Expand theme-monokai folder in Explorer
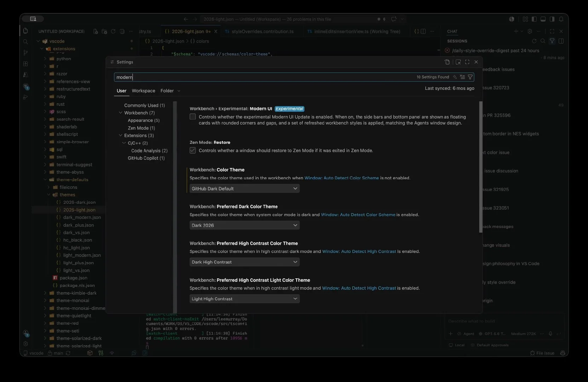The height and width of the screenshot is (382, 588). click(x=45, y=301)
